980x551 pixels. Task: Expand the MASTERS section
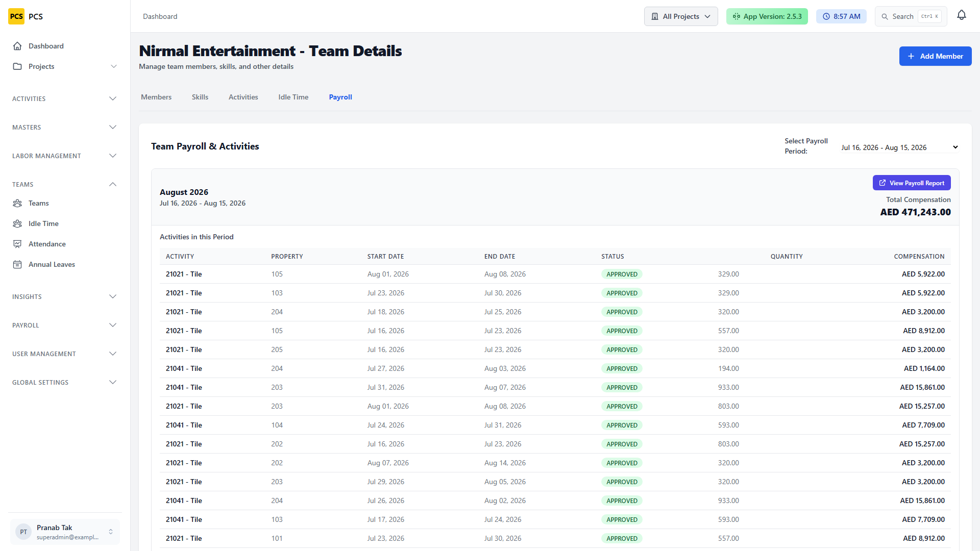tap(65, 127)
